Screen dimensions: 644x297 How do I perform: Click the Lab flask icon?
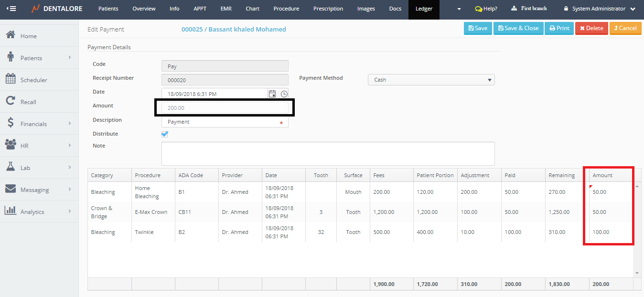tap(11, 167)
